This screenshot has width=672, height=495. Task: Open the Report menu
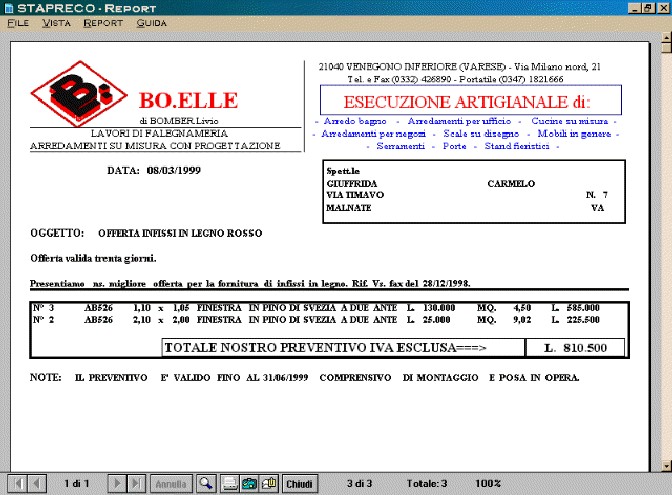coord(103,22)
